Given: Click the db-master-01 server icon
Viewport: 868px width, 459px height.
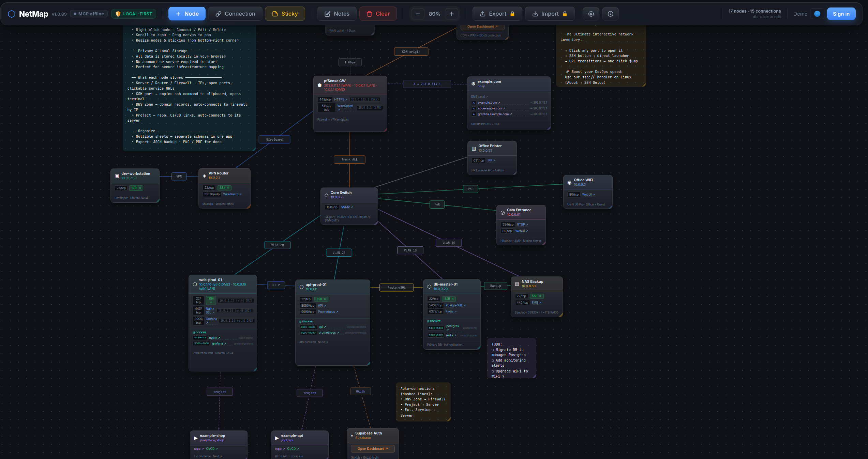Looking at the screenshot, I should click(x=429, y=287).
